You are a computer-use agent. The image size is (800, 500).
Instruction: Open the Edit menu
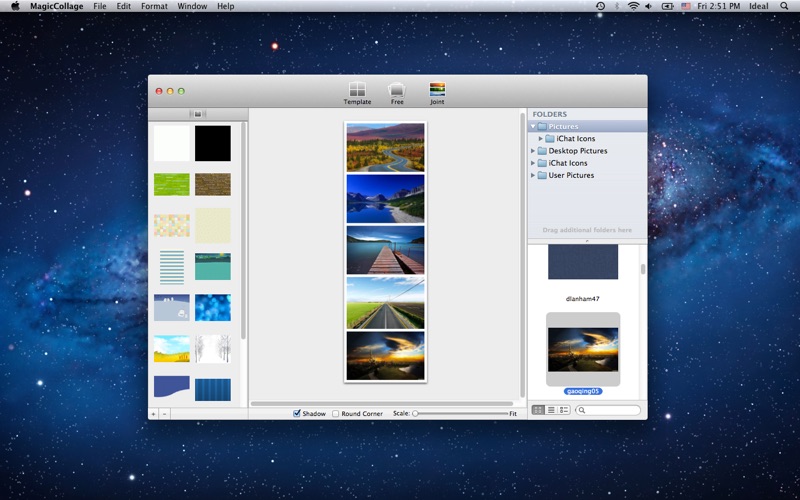click(x=123, y=6)
